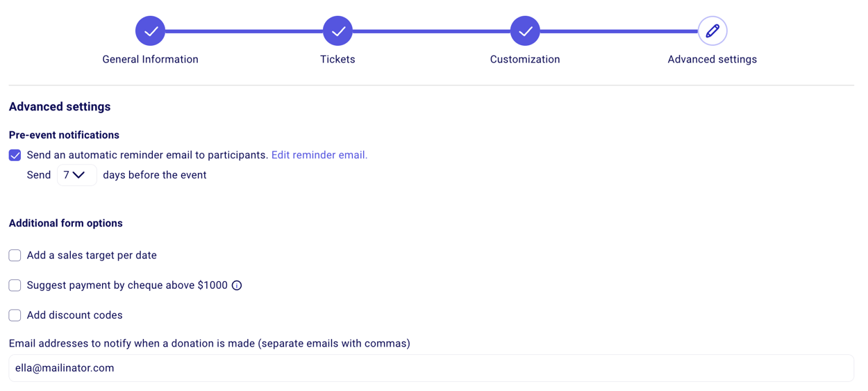Image resolution: width=868 pixels, height=391 pixels.
Task: Click the General Information step checkmark circle
Action: pyautogui.click(x=150, y=31)
